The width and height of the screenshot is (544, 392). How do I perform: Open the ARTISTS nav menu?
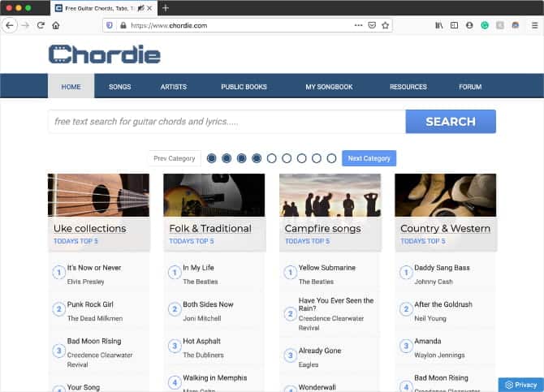click(x=174, y=87)
